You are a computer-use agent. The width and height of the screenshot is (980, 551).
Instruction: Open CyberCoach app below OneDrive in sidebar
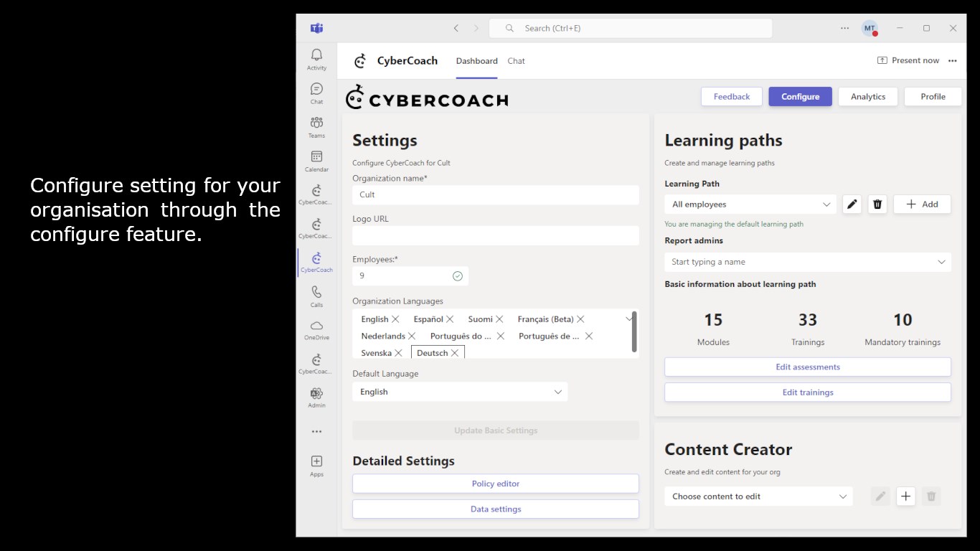[x=316, y=364]
